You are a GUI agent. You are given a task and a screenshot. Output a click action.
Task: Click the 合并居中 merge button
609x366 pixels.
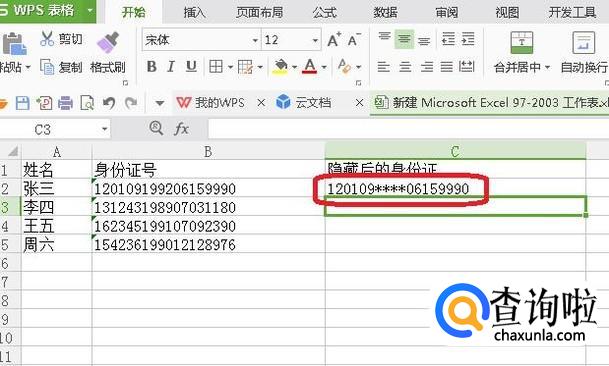pyautogui.click(x=522, y=52)
